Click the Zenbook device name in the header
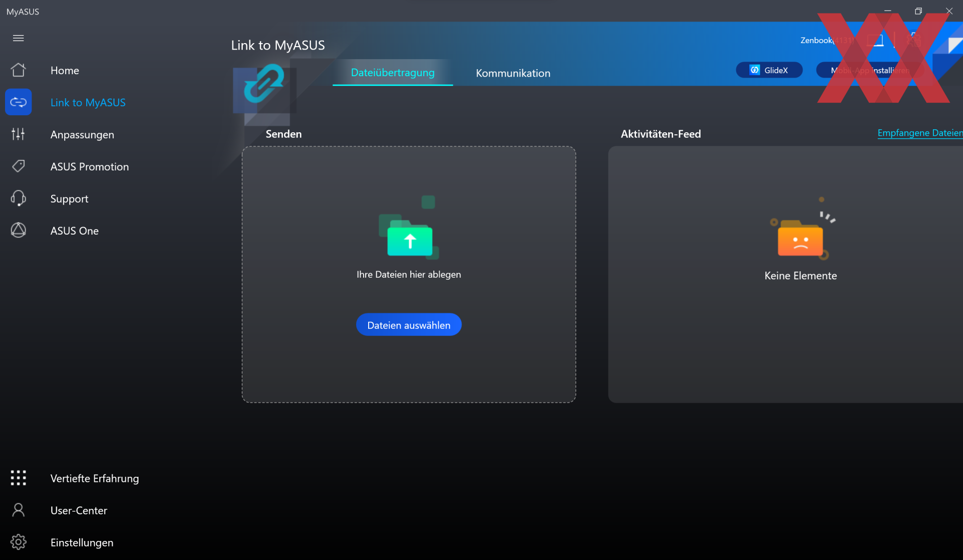Screen dimensions: 963x560 [827, 41]
